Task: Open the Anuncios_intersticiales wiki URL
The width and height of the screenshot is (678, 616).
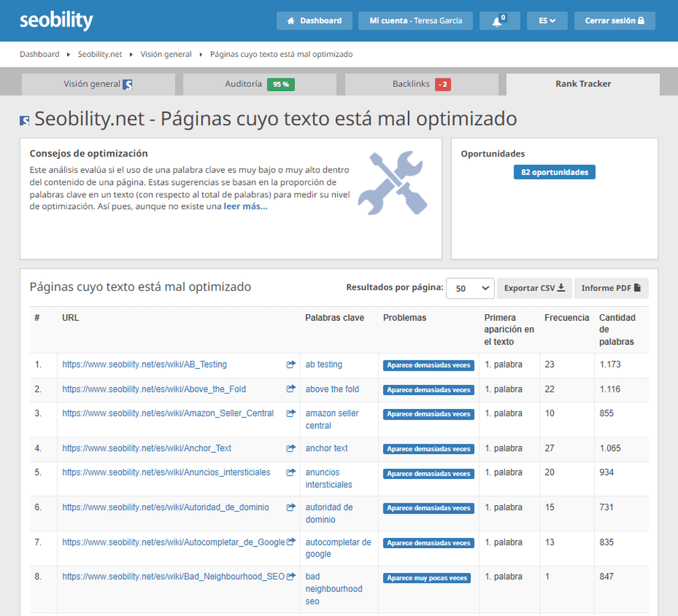Action: 166,472
